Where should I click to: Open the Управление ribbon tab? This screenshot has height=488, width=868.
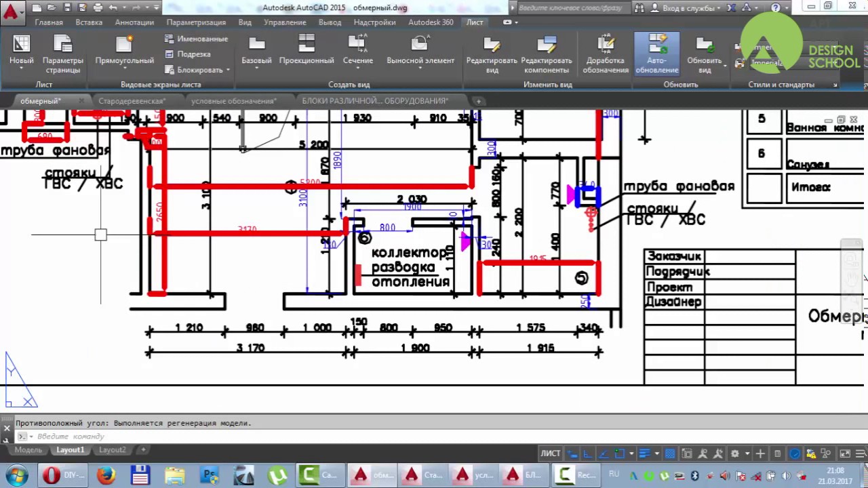coord(285,22)
